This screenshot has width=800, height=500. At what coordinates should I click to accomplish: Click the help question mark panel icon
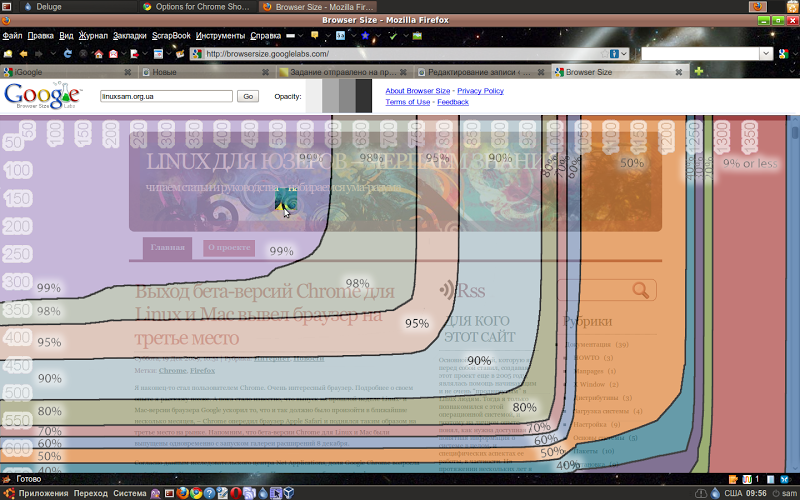click(209, 493)
